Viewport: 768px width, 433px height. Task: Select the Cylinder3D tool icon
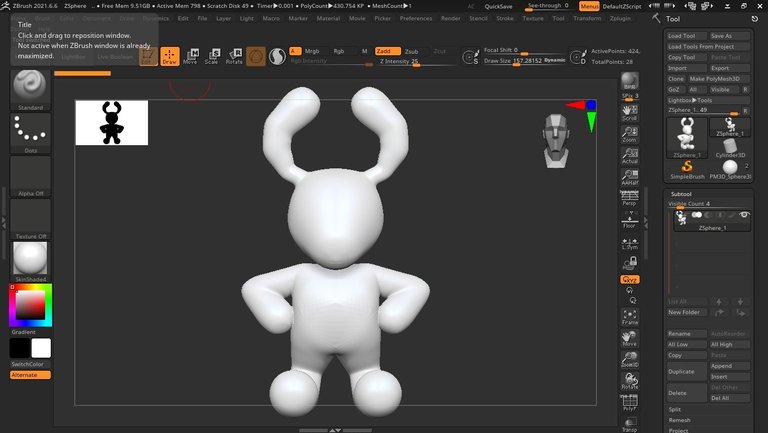click(x=730, y=148)
